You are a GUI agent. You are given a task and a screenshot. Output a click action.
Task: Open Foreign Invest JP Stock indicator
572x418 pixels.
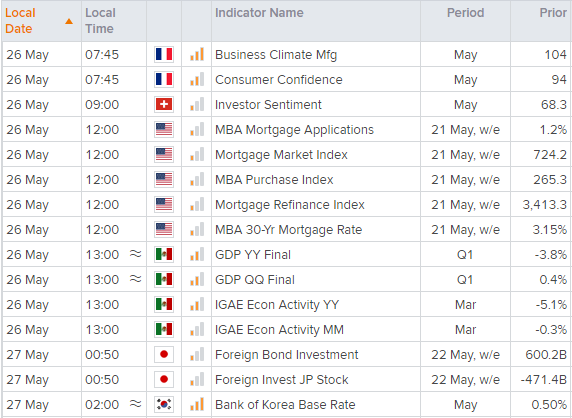pos(282,379)
